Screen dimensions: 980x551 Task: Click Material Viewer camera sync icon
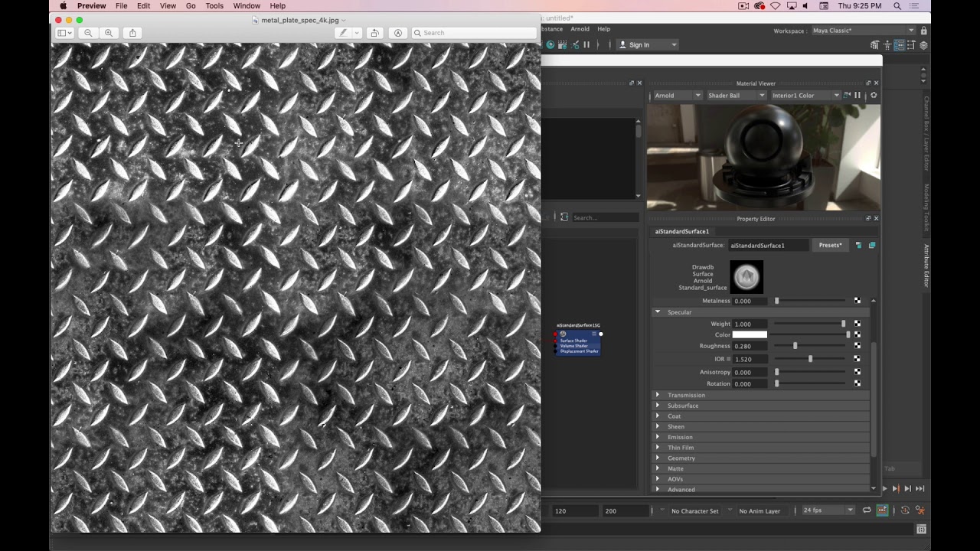[847, 96]
